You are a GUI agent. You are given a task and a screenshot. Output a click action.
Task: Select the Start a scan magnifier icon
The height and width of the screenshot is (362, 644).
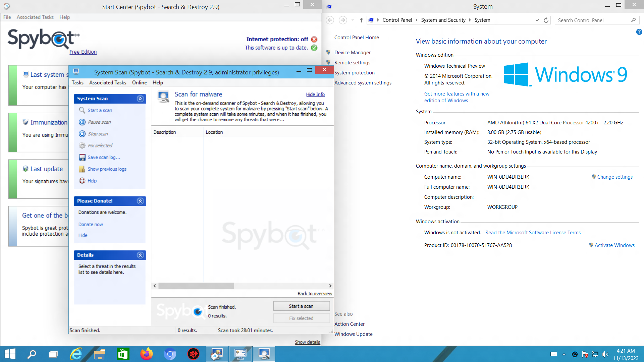click(82, 110)
